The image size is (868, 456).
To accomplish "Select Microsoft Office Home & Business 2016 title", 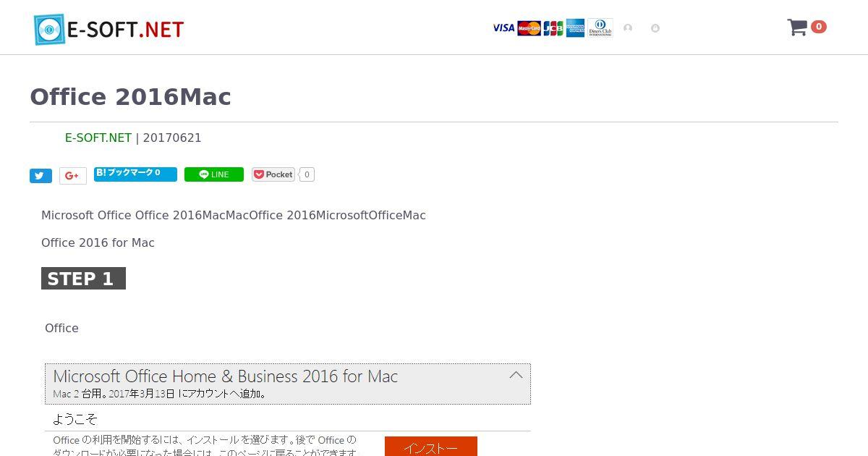I will (225, 376).
